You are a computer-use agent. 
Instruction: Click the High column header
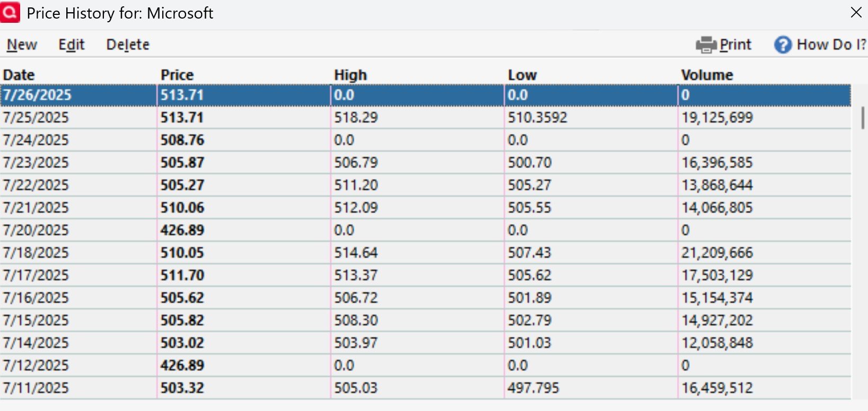point(350,75)
